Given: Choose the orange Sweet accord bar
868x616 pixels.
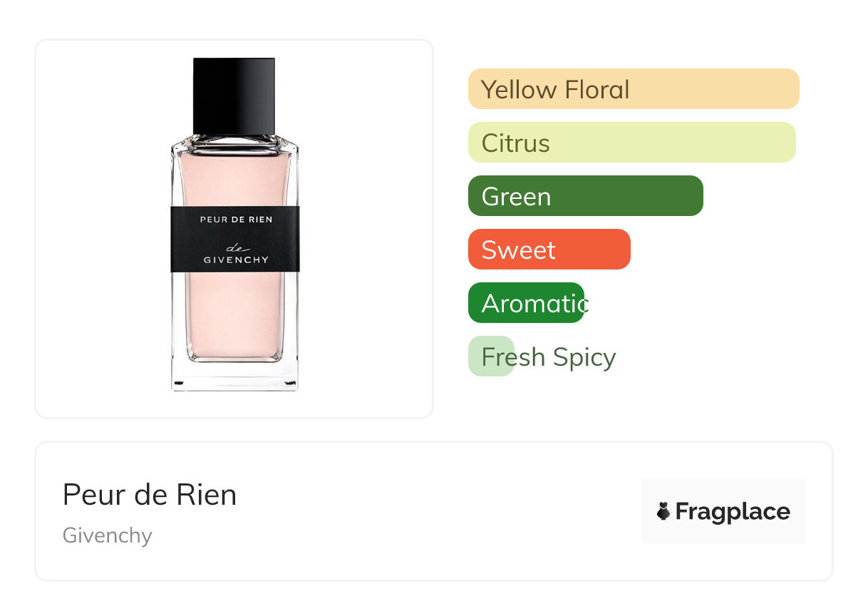Looking at the screenshot, I should point(549,250).
